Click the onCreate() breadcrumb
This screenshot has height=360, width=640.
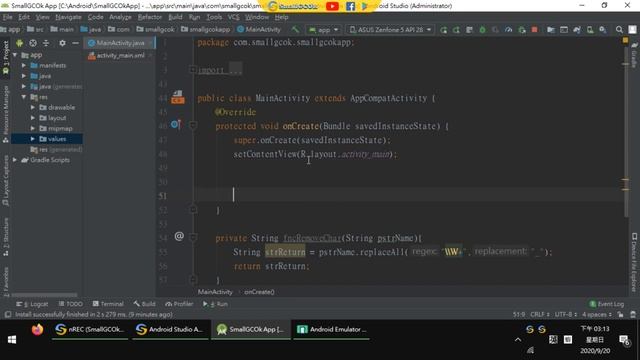(x=259, y=292)
